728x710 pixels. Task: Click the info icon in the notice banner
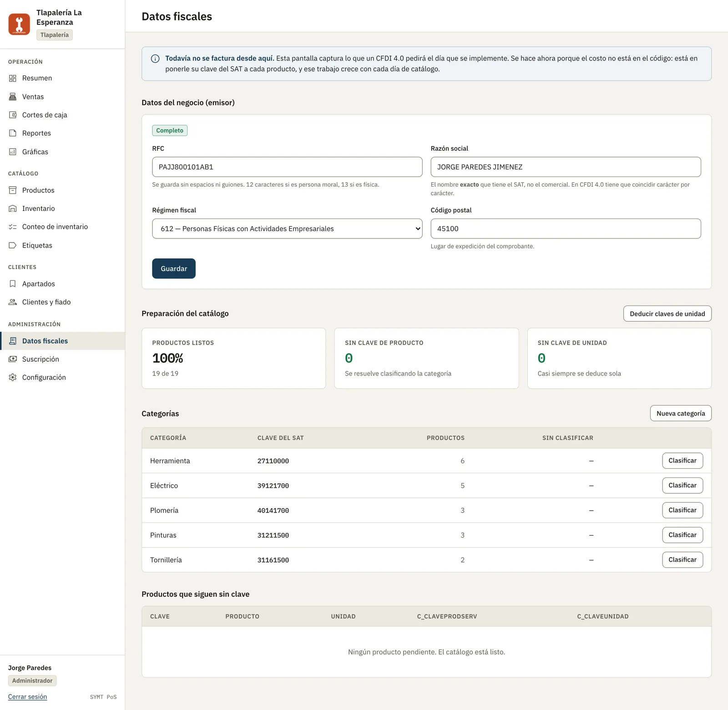[x=155, y=59]
